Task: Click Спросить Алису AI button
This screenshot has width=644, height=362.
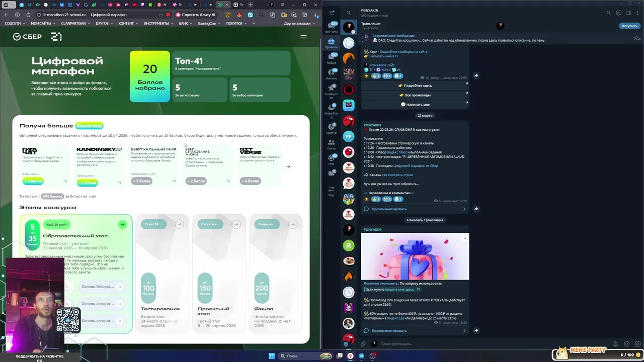Action: click(196, 15)
